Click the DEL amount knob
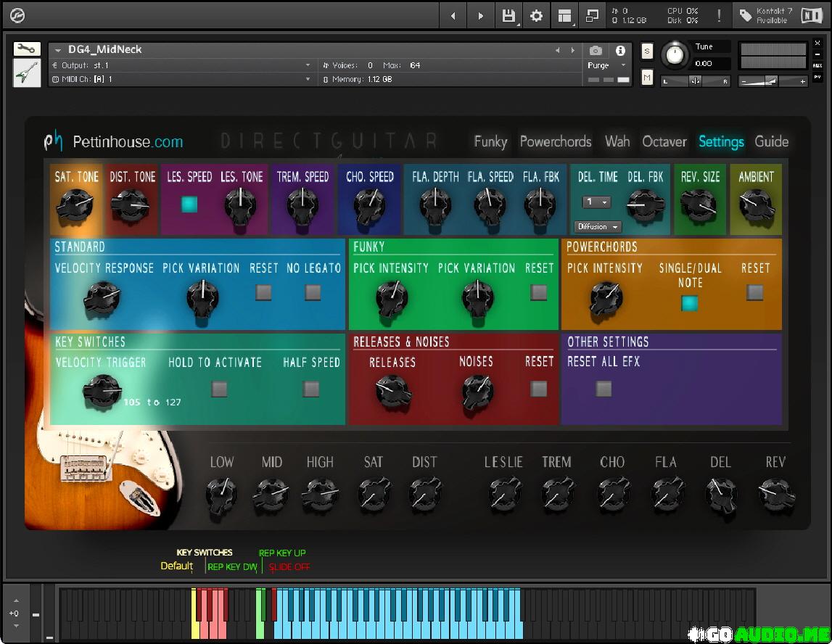The height and width of the screenshot is (644, 832). pyautogui.click(x=720, y=495)
